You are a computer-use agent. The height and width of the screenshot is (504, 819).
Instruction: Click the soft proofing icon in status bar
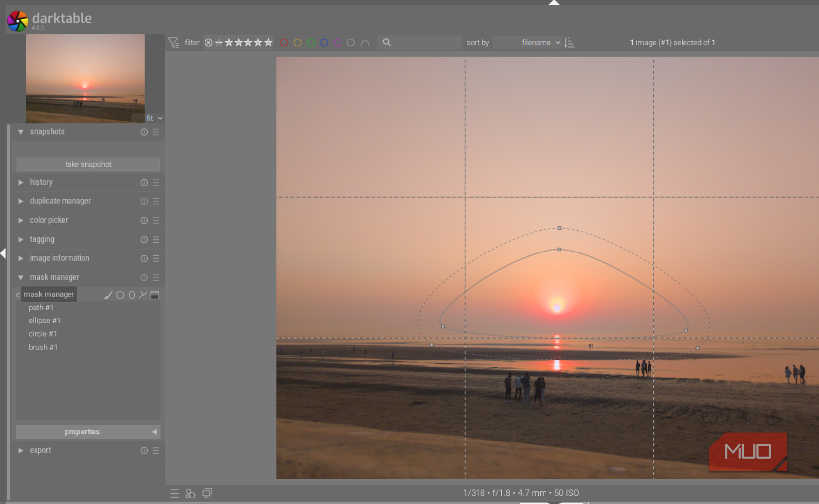[x=190, y=493]
